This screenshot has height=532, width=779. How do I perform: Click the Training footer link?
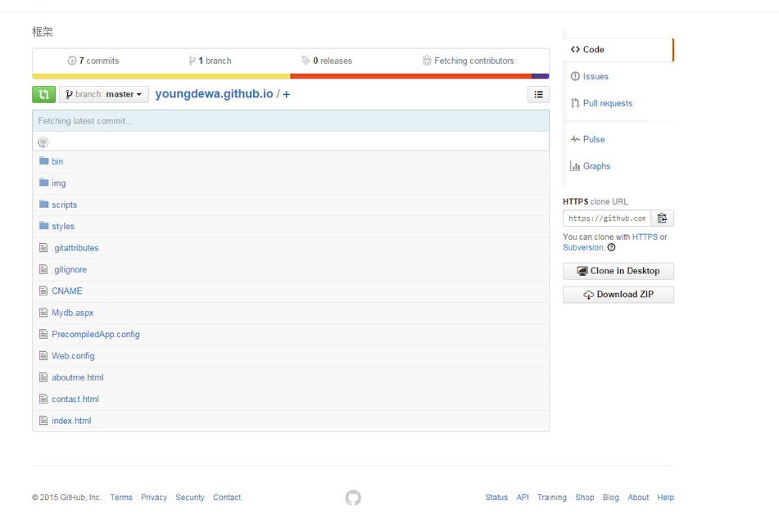552,498
